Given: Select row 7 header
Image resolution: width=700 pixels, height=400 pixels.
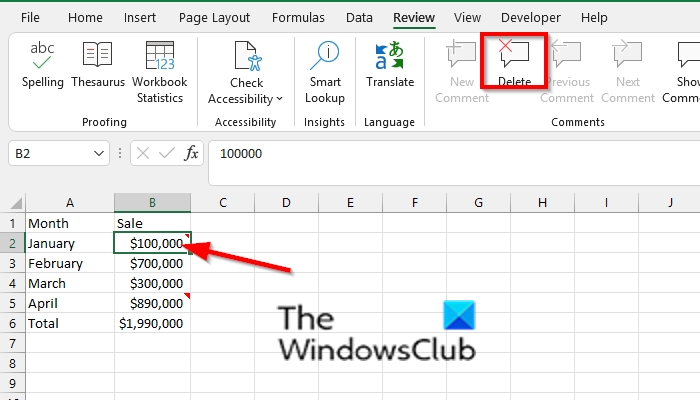Looking at the screenshot, I should 12,343.
